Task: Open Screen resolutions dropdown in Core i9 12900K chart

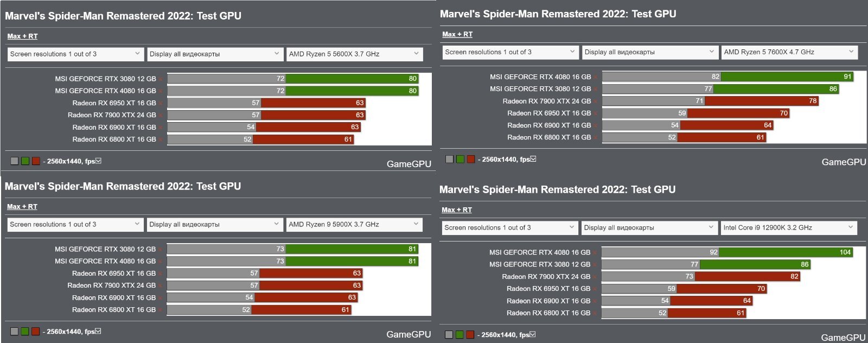Action: click(x=510, y=228)
